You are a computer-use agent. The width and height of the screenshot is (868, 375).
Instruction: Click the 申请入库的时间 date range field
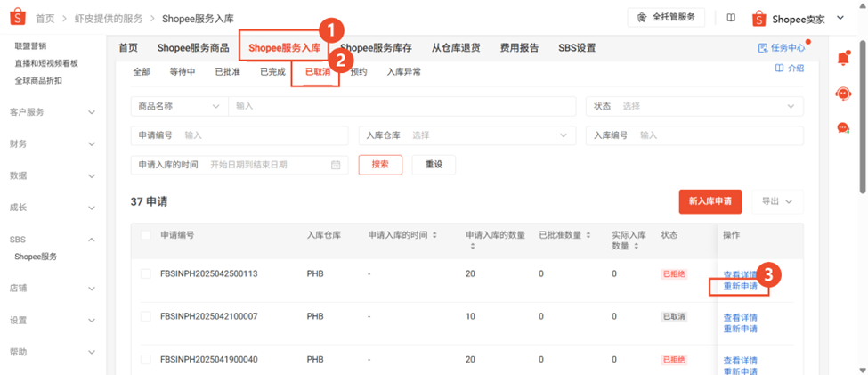tap(239, 165)
